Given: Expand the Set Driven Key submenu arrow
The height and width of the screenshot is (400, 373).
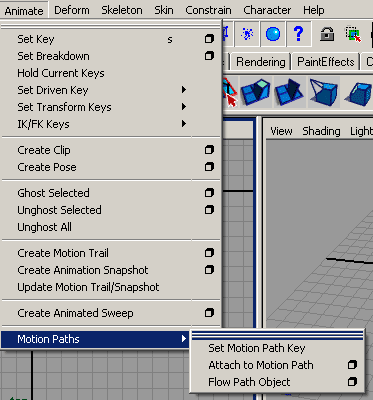Looking at the screenshot, I should [184, 90].
